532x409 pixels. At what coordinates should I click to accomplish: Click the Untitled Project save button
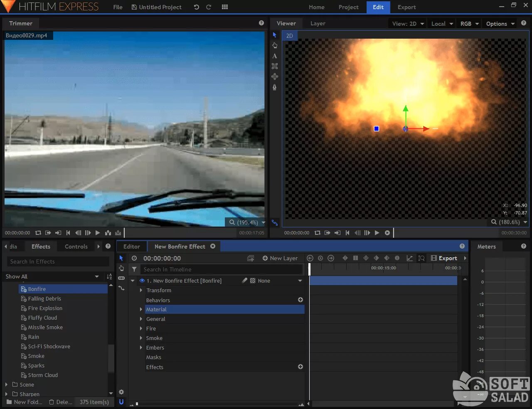(157, 7)
